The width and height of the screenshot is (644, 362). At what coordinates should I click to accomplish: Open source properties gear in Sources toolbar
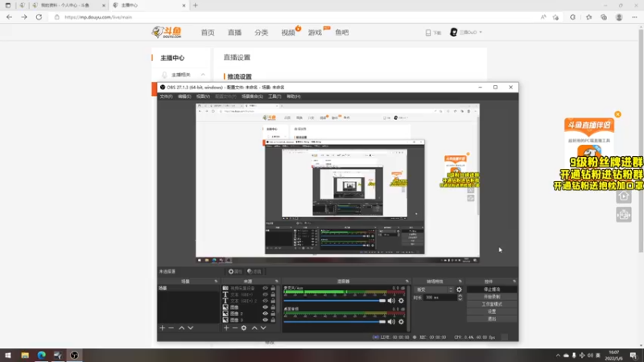pos(244,328)
